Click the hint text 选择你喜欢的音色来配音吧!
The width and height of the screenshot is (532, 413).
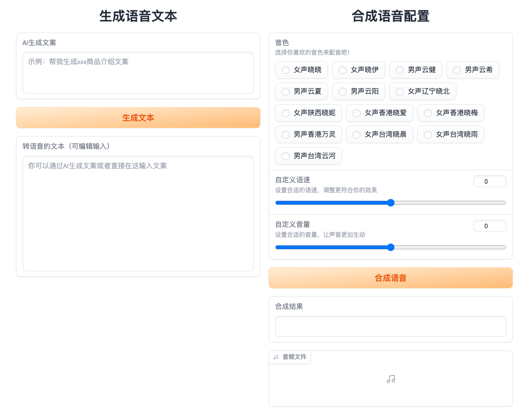[313, 52]
